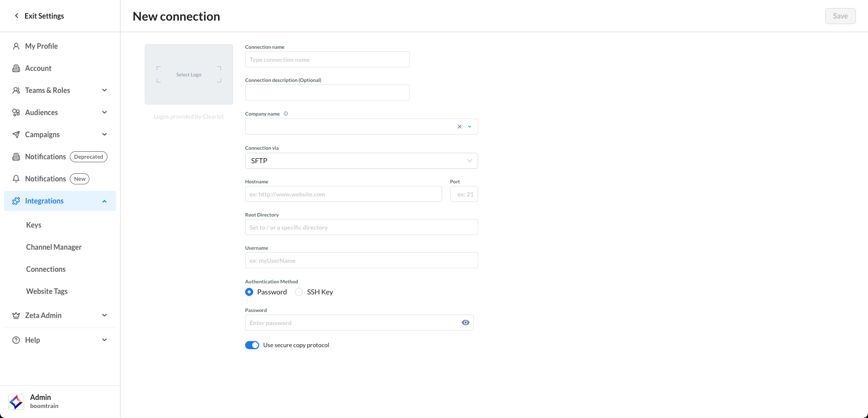This screenshot has height=418, width=868.
Task: Click the Company name info icon
Action: (286, 114)
